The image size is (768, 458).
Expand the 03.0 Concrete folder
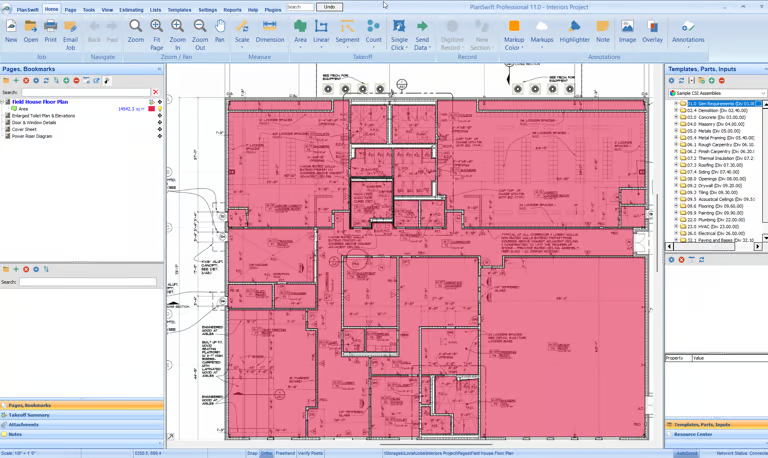(x=676, y=118)
